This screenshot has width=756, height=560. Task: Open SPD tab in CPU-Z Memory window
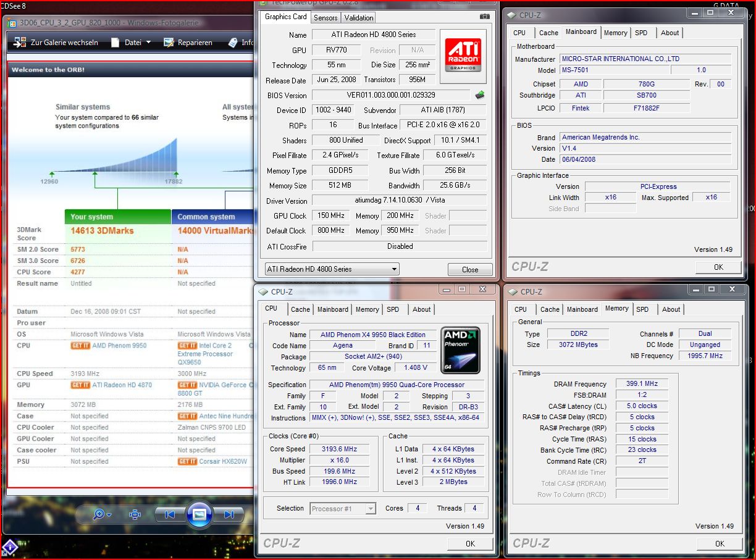(642, 309)
